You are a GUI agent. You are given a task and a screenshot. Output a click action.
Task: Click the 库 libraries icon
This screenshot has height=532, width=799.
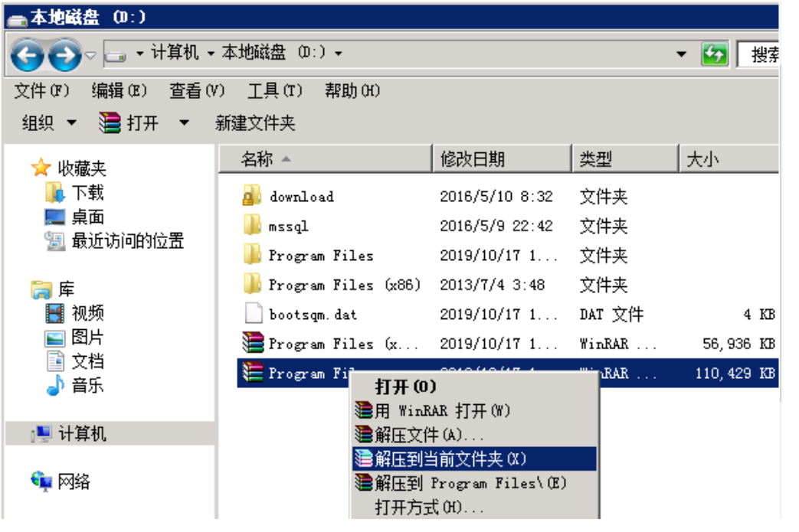[x=41, y=289]
